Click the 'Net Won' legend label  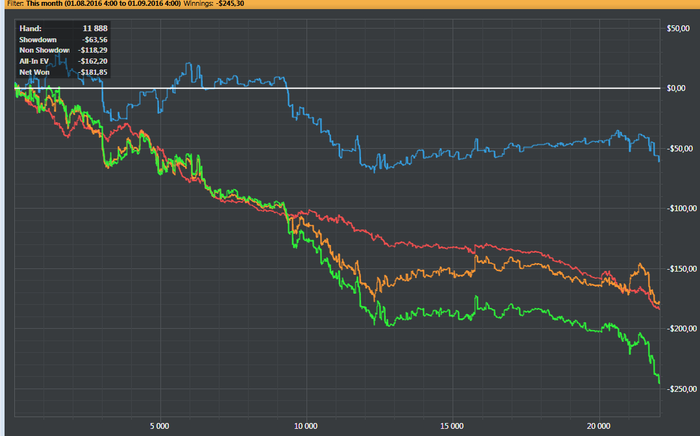[x=34, y=72]
